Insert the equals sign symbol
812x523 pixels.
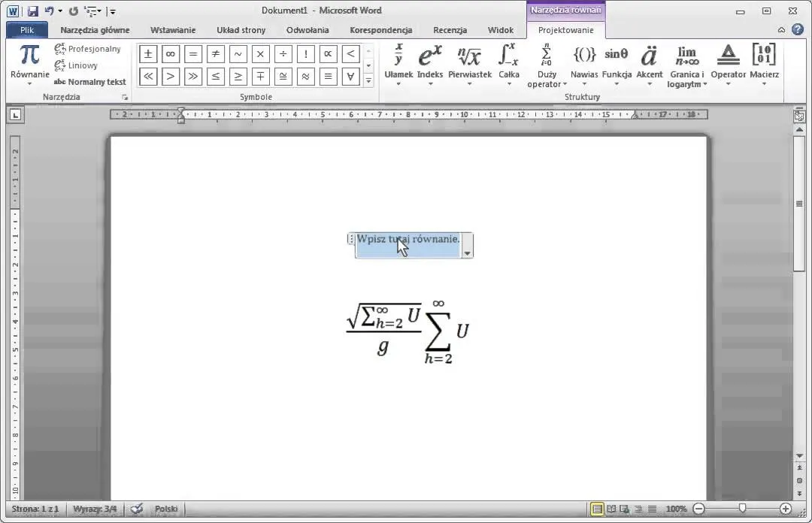pyautogui.click(x=192, y=53)
